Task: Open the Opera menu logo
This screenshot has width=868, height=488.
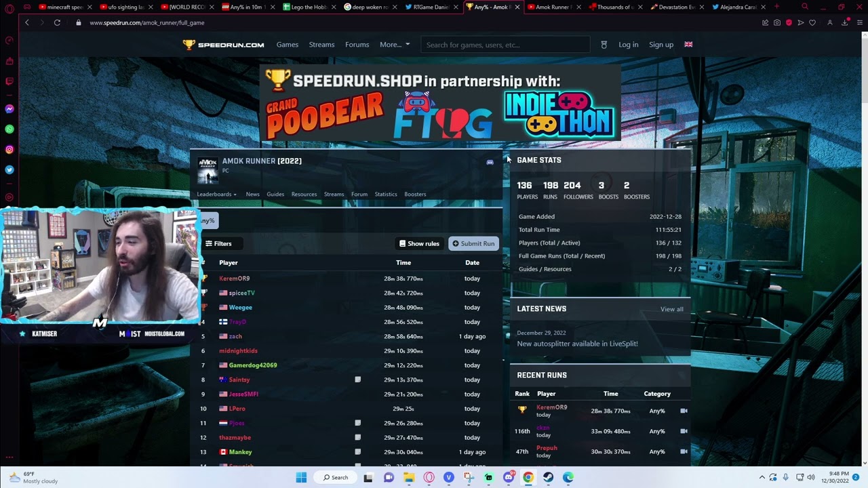Action: [9, 8]
